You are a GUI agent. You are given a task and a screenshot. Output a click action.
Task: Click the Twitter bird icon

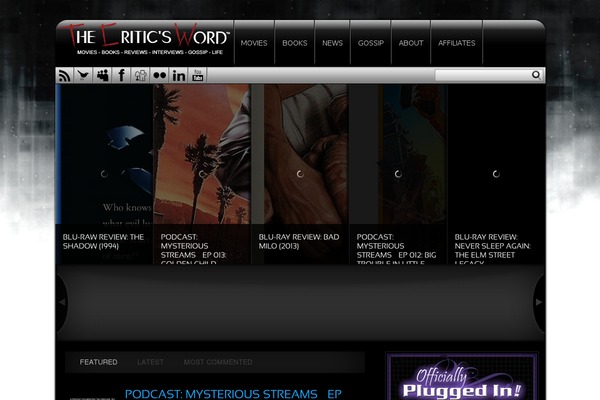pyautogui.click(x=83, y=75)
